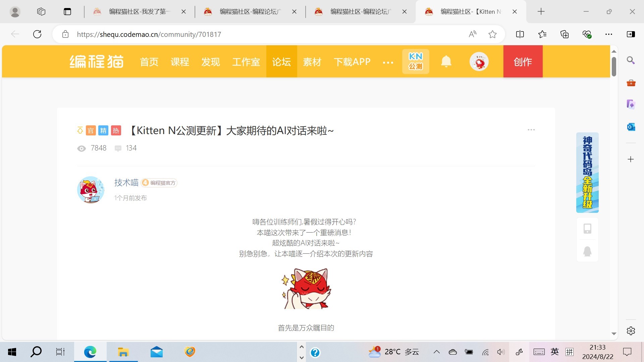This screenshot has height=362, width=644.
Task: Open Windows taskbar search
Action: point(36,352)
